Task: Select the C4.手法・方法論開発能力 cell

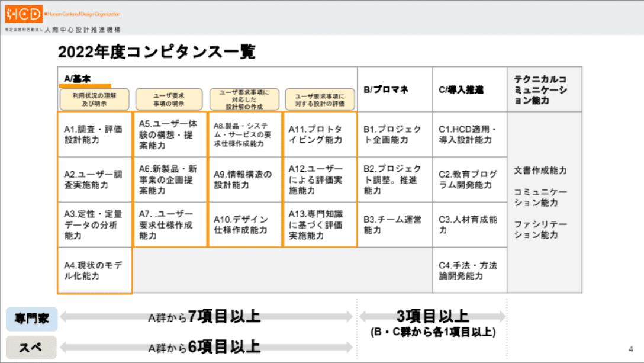Action: 467,271
